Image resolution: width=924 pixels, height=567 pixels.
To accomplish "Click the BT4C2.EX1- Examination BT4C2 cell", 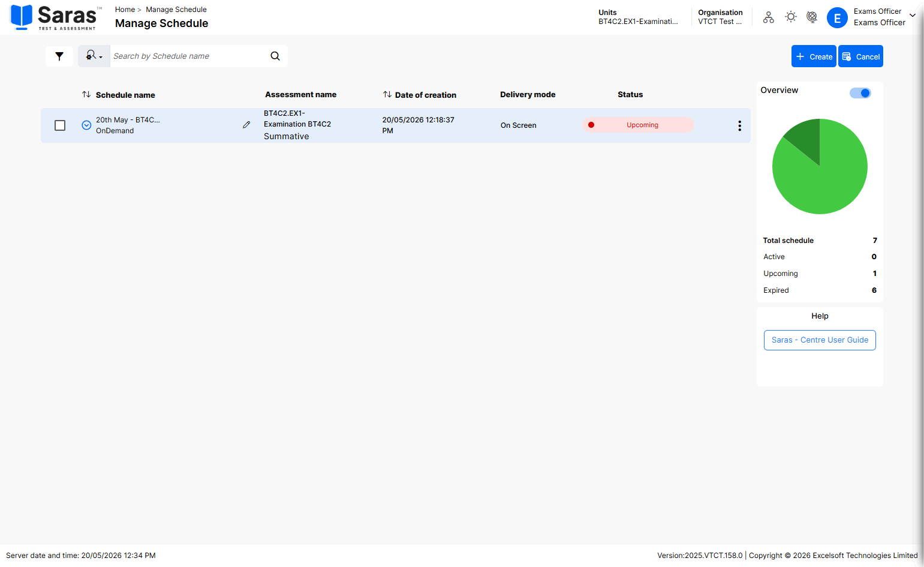I will [x=297, y=119].
